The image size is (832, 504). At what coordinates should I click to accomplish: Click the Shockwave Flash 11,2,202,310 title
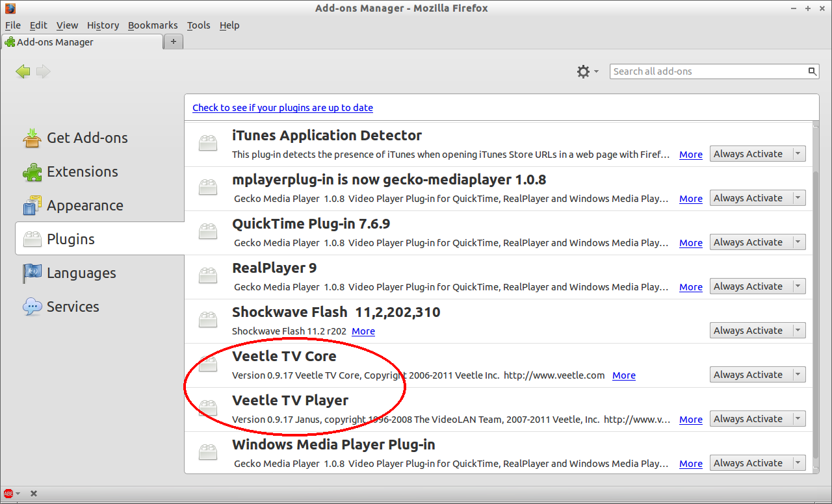(x=336, y=312)
